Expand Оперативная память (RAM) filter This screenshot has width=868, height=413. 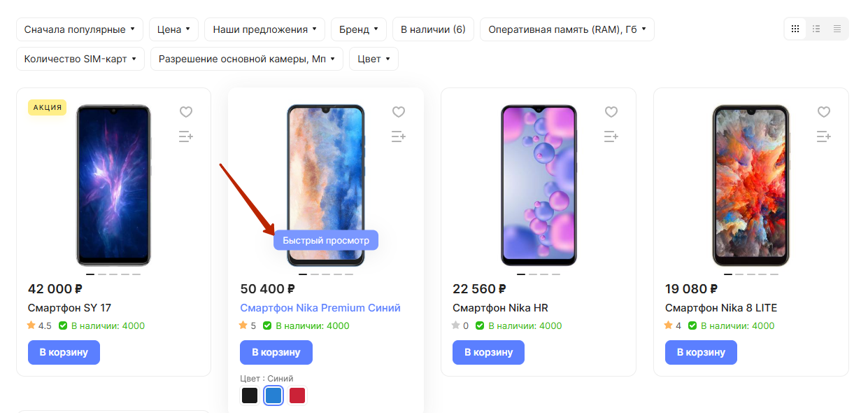(567, 29)
